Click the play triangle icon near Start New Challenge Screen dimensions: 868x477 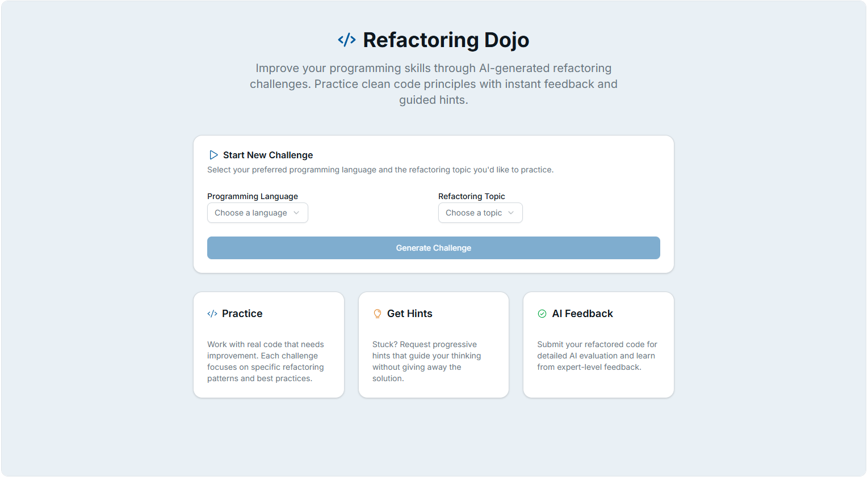coord(213,155)
